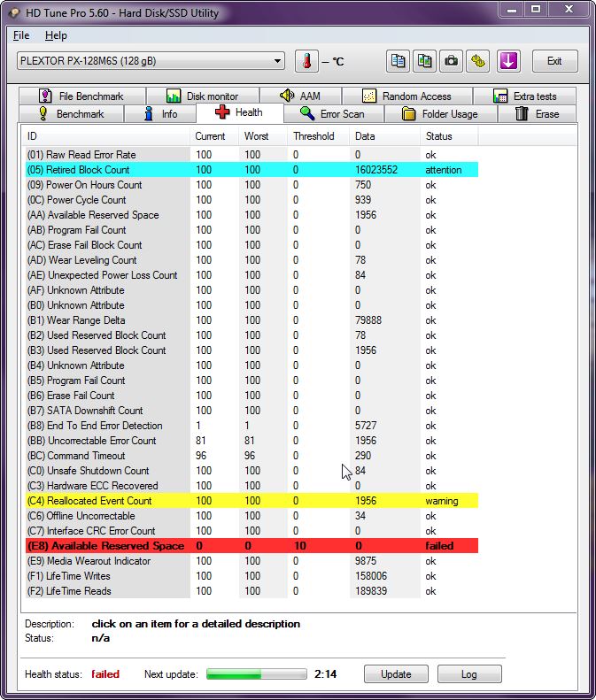
Task: Select the (AC) Erase Fail Block Count row
Action: (252, 245)
